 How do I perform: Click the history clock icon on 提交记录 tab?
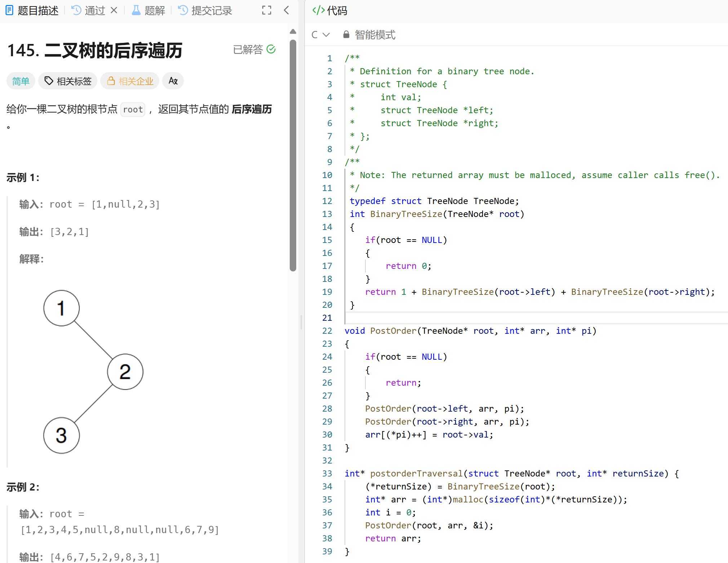(x=183, y=10)
